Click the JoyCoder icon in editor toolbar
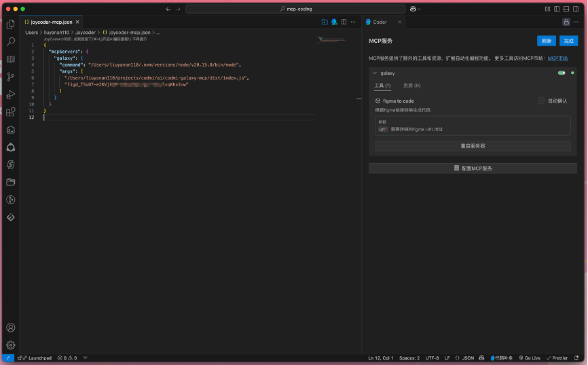 pyautogui.click(x=334, y=22)
